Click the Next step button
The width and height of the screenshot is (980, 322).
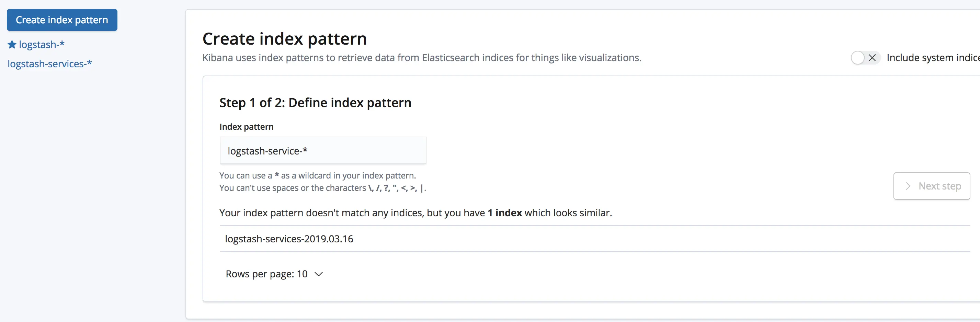coord(931,186)
